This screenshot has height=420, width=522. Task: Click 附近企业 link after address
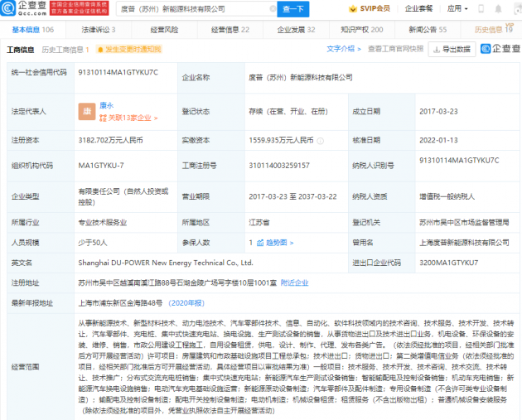294,283
